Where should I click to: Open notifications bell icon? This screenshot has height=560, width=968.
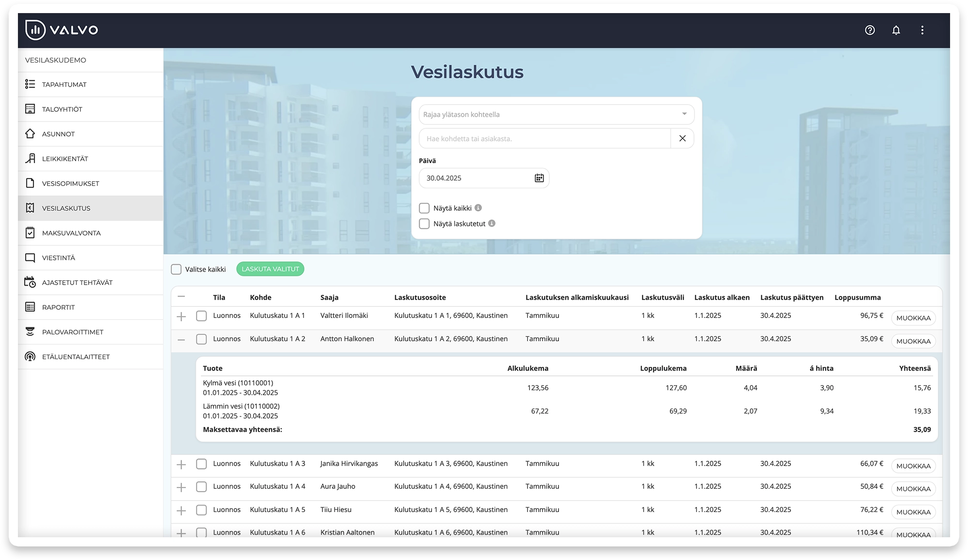pos(896,30)
